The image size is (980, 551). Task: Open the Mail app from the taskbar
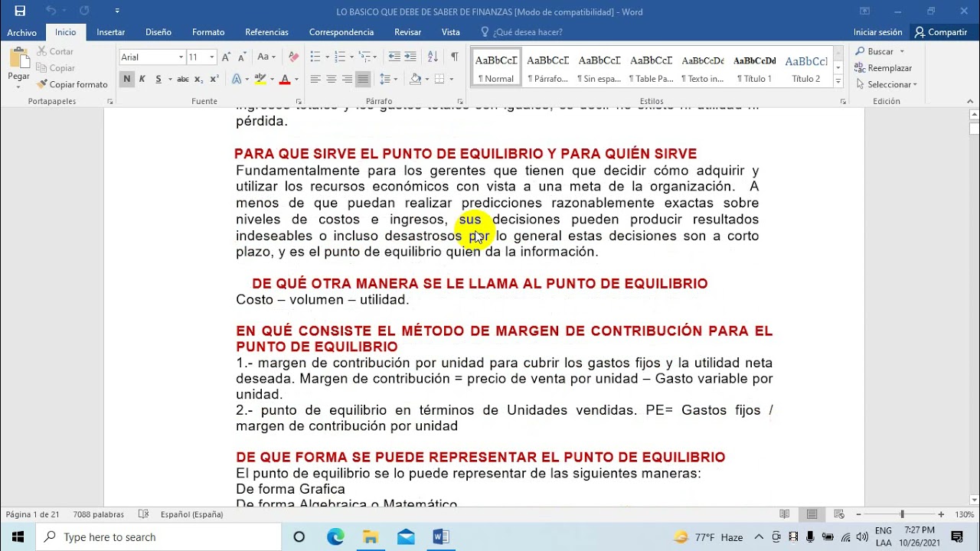(x=406, y=536)
